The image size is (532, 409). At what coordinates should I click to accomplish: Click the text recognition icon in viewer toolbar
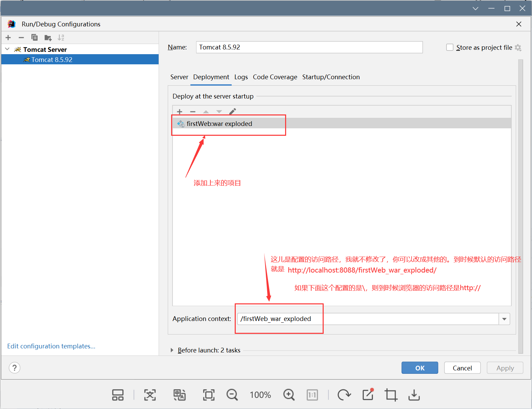[x=150, y=395]
